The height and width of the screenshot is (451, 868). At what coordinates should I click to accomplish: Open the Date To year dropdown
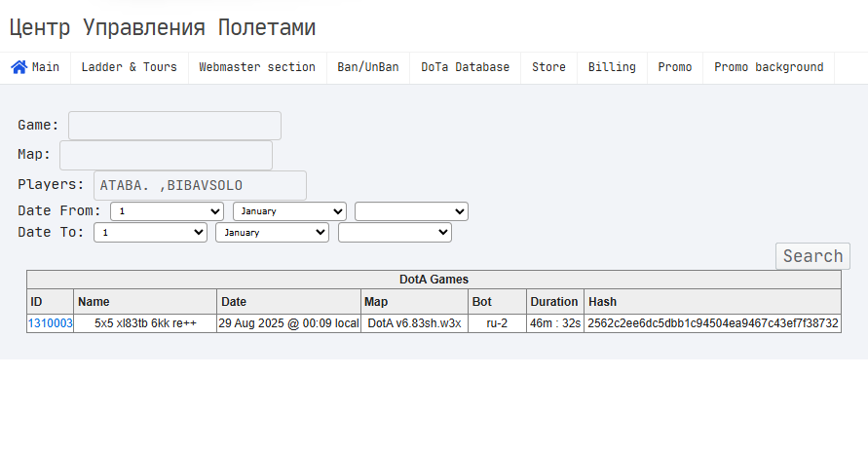(x=395, y=233)
